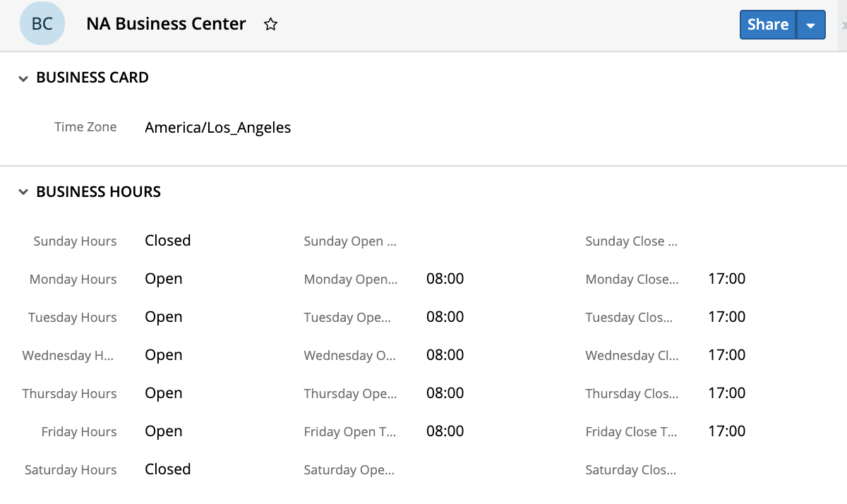Image resolution: width=847 pixels, height=504 pixels.
Task: Click the Monday open time 08:00
Action: point(445,279)
